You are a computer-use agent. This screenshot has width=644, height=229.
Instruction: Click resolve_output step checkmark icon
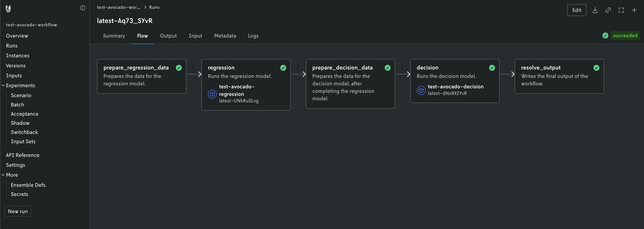click(x=596, y=68)
